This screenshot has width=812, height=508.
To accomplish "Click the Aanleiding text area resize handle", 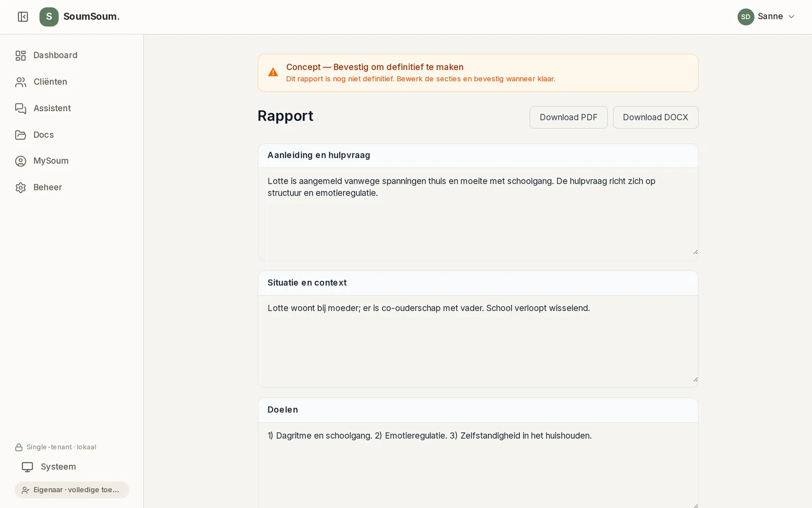I will [x=695, y=252].
